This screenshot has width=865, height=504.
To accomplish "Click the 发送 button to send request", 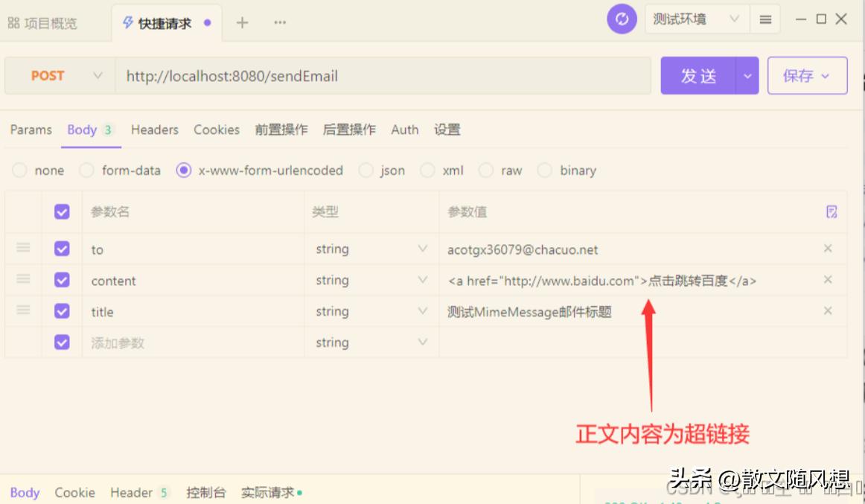I will 700,75.
